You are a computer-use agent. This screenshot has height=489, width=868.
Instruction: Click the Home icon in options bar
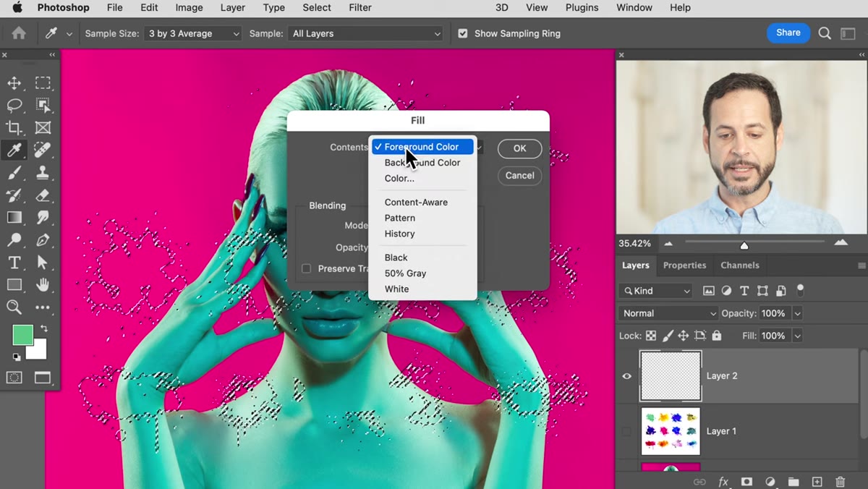(19, 33)
